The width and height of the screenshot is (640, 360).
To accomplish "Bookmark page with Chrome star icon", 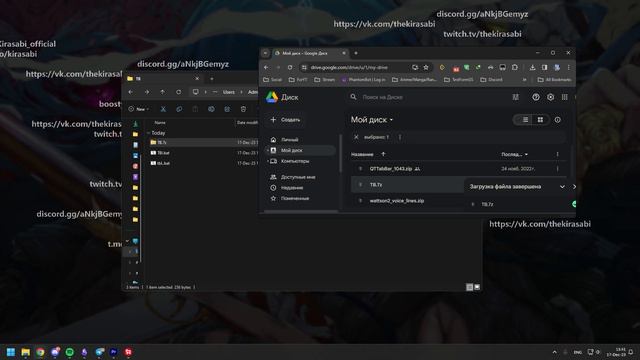I will coord(426,67).
